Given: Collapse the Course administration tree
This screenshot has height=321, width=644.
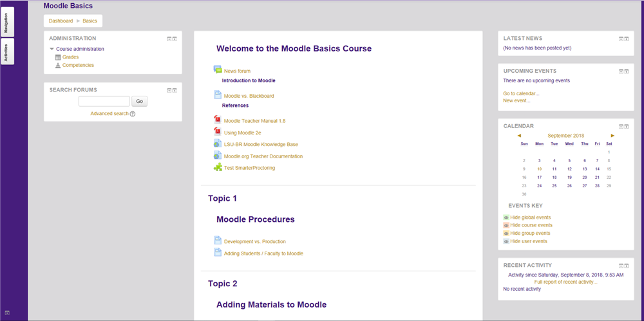Looking at the screenshot, I should (x=52, y=49).
